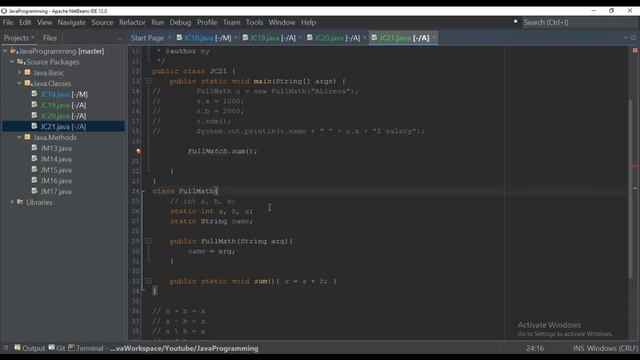Screen dimensions: 640x360
Task: Open the Refactor menu
Action: (132, 22)
